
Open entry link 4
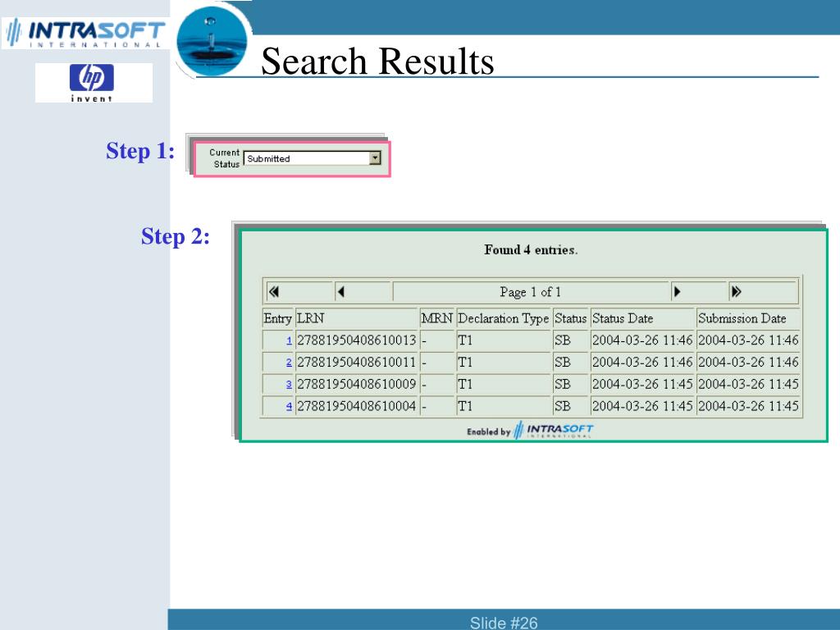click(x=290, y=407)
